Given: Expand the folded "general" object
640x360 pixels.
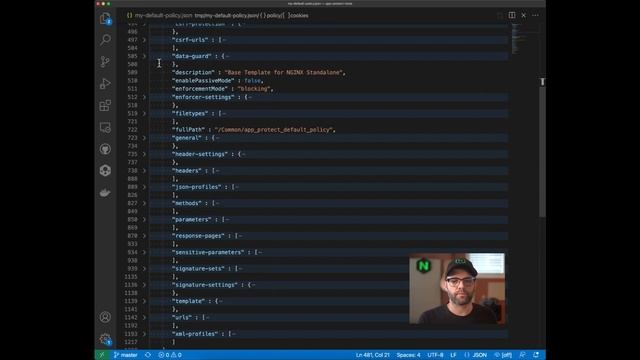Looking at the screenshot, I should click(144, 138).
